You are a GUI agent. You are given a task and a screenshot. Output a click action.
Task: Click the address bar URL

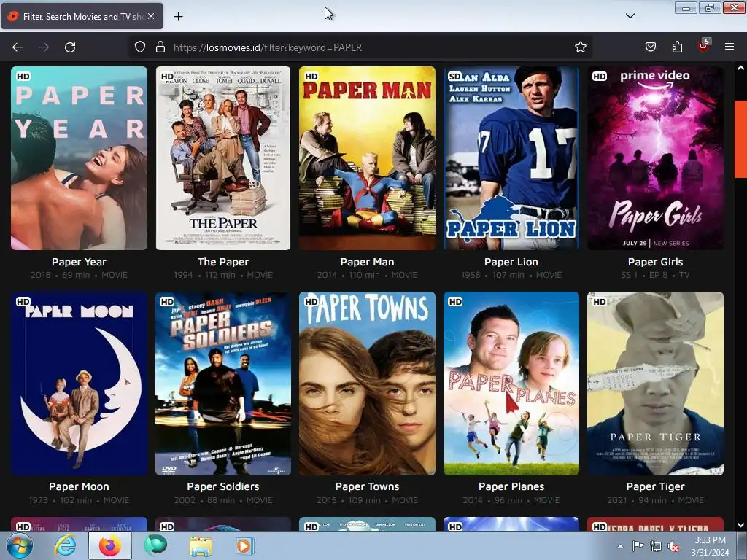(268, 47)
